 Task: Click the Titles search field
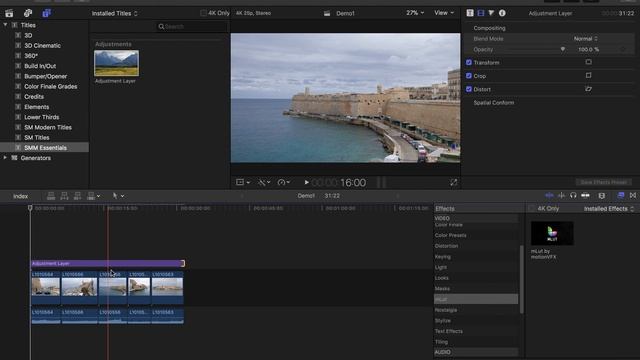[192, 27]
